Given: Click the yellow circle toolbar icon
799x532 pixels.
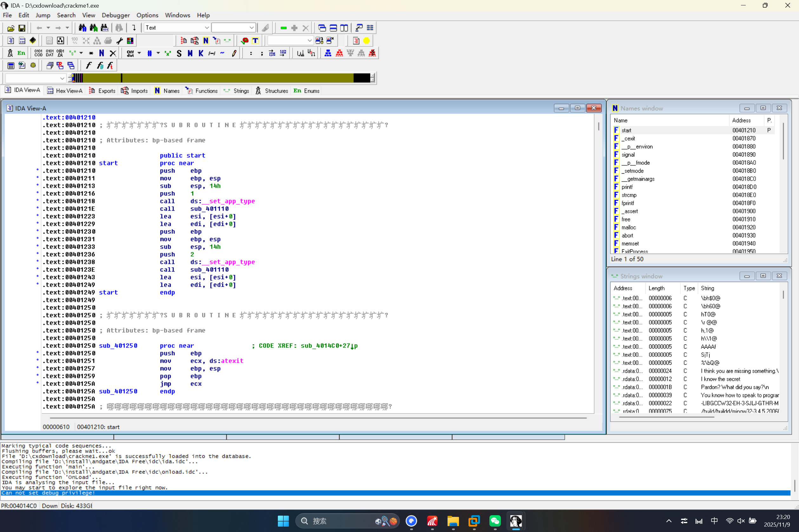Looking at the screenshot, I should click(x=366, y=41).
